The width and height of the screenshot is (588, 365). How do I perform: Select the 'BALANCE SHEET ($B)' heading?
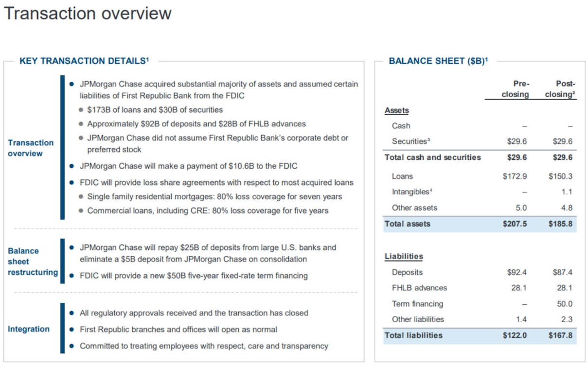tap(438, 61)
